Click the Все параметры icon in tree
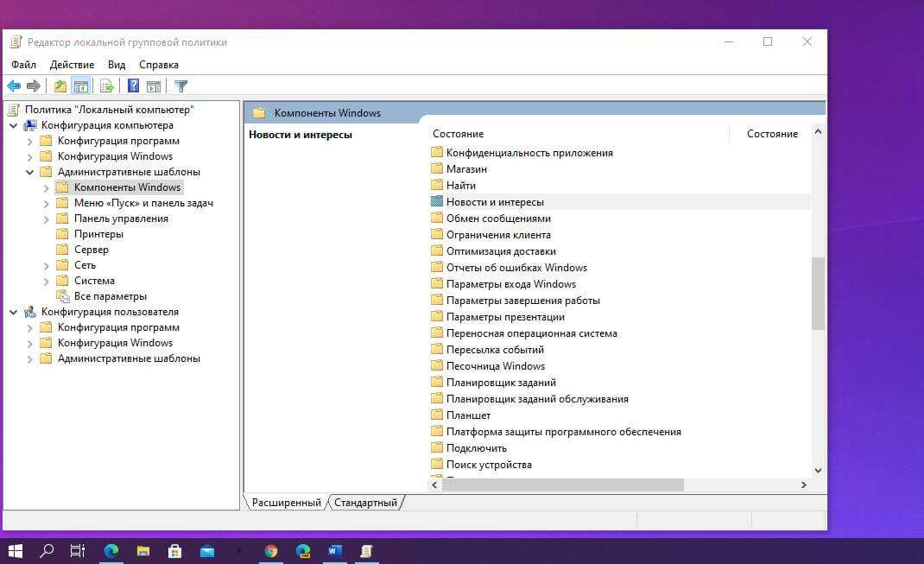The width and height of the screenshot is (924, 564). click(62, 296)
